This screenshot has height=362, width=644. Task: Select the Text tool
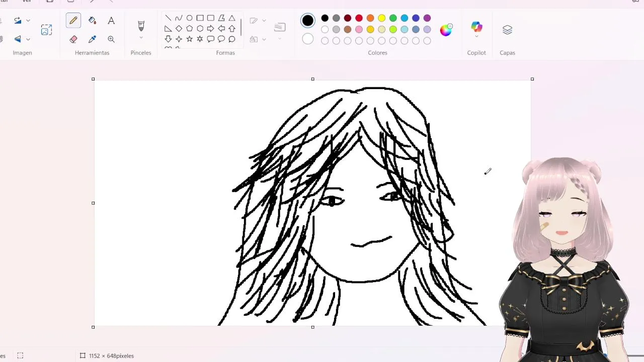(x=111, y=21)
